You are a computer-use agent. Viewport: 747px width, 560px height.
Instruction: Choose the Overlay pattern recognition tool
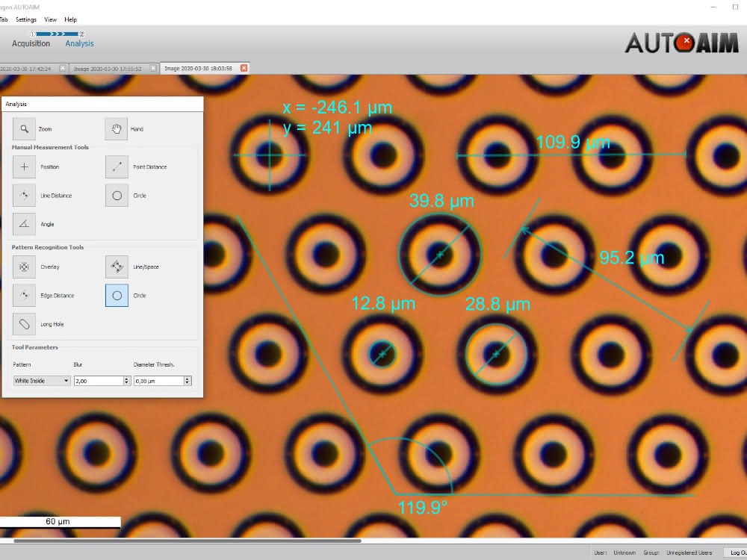(24, 267)
